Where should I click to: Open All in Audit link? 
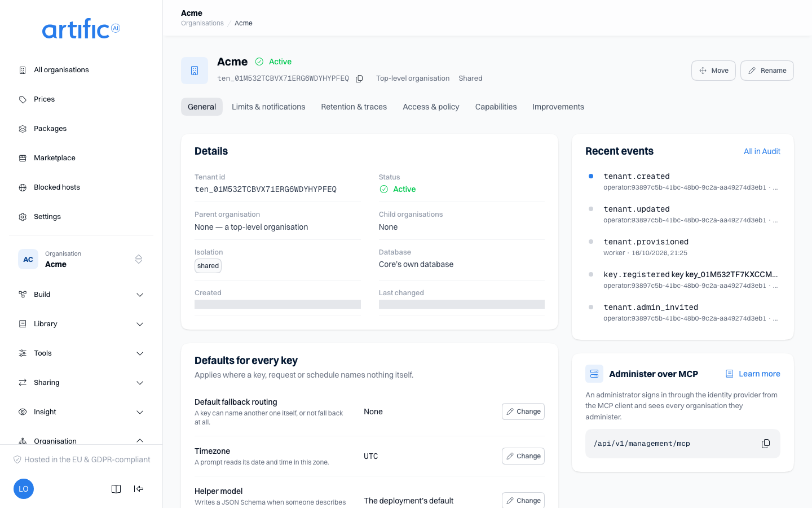pyautogui.click(x=762, y=151)
